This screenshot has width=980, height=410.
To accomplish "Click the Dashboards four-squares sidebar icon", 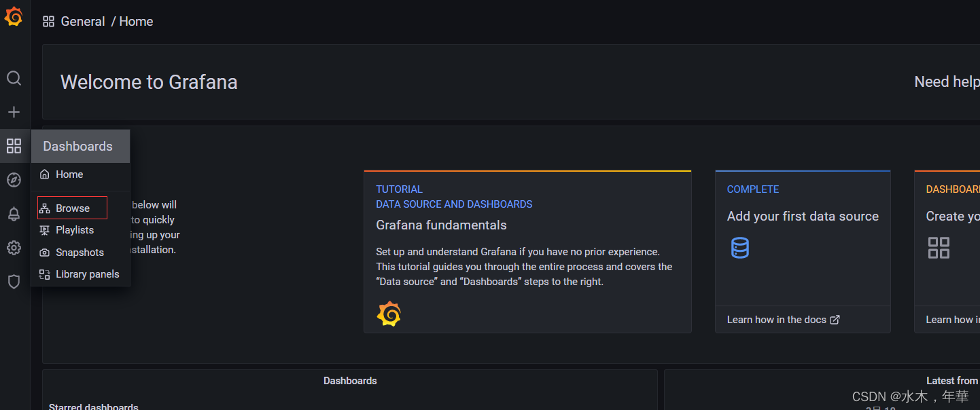I will click(14, 146).
